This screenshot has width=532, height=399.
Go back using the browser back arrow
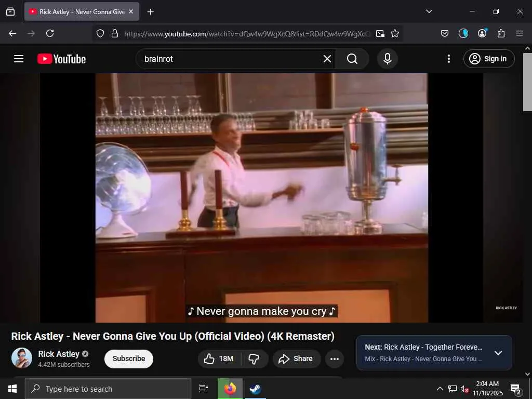12,33
